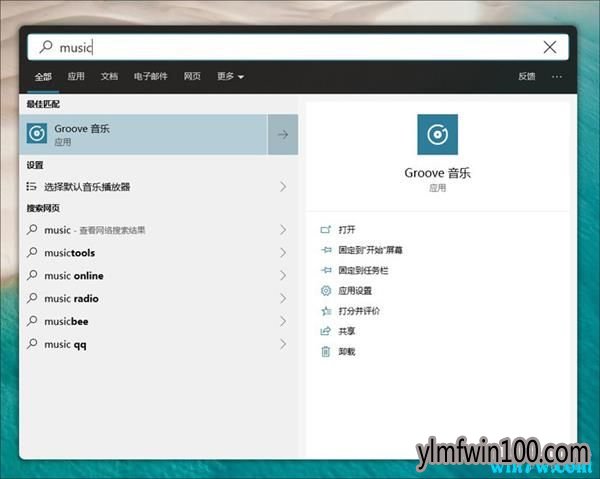Open 应用设置 for Groove 音乐
This screenshot has height=479, width=600.
[x=355, y=291]
